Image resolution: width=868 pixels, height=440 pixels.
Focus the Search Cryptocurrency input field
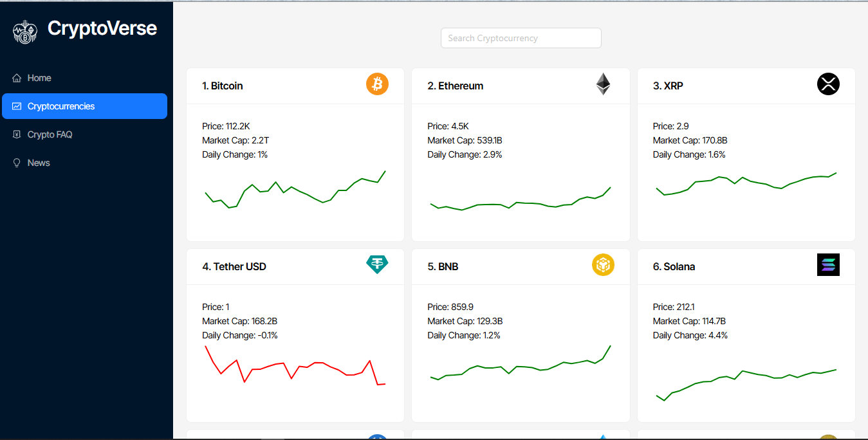[521, 38]
